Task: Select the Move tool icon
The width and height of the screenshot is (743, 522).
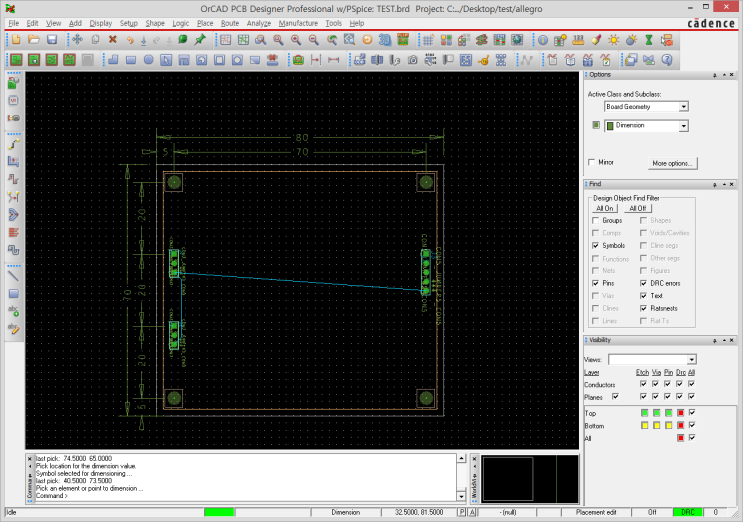Action: click(77, 40)
